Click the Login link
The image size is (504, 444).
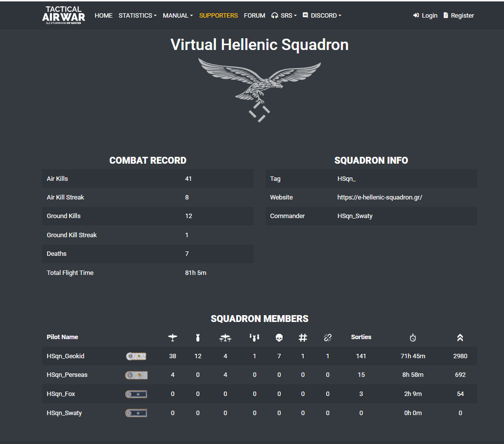[x=425, y=15]
